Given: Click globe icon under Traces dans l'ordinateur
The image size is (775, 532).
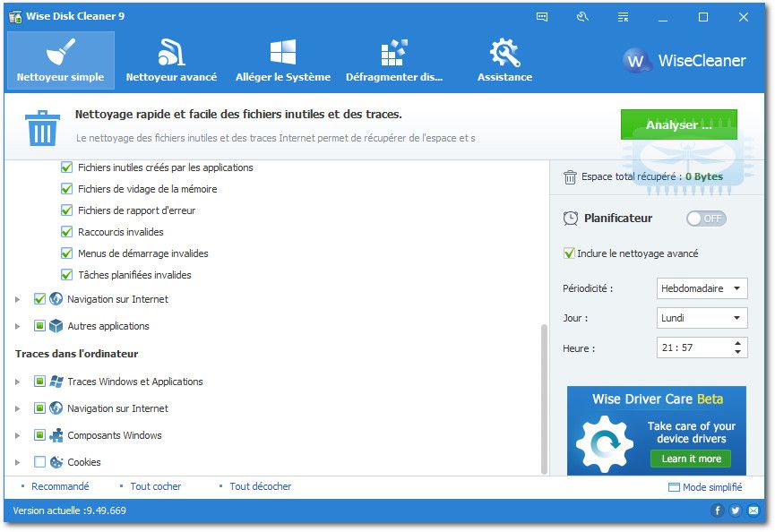Looking at the screenshot, I should (56, 408).
